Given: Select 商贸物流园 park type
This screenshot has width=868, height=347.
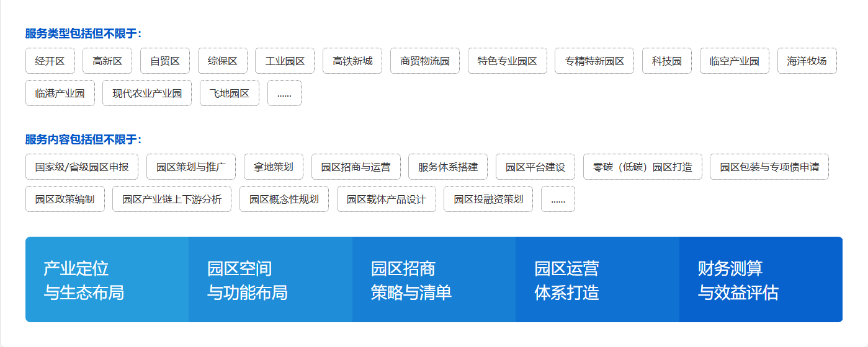Looking at the screenshot, I should (x=425, y=61).
